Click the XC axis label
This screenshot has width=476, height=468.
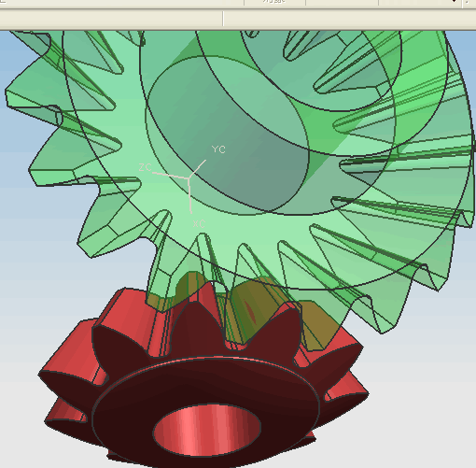point(199,224)
